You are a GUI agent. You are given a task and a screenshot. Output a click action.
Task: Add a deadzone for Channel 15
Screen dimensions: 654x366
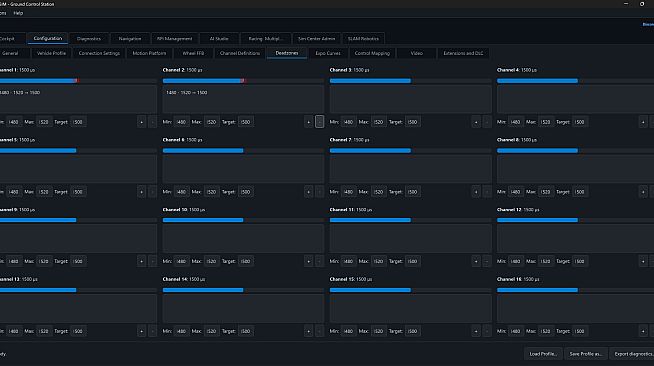476,331
